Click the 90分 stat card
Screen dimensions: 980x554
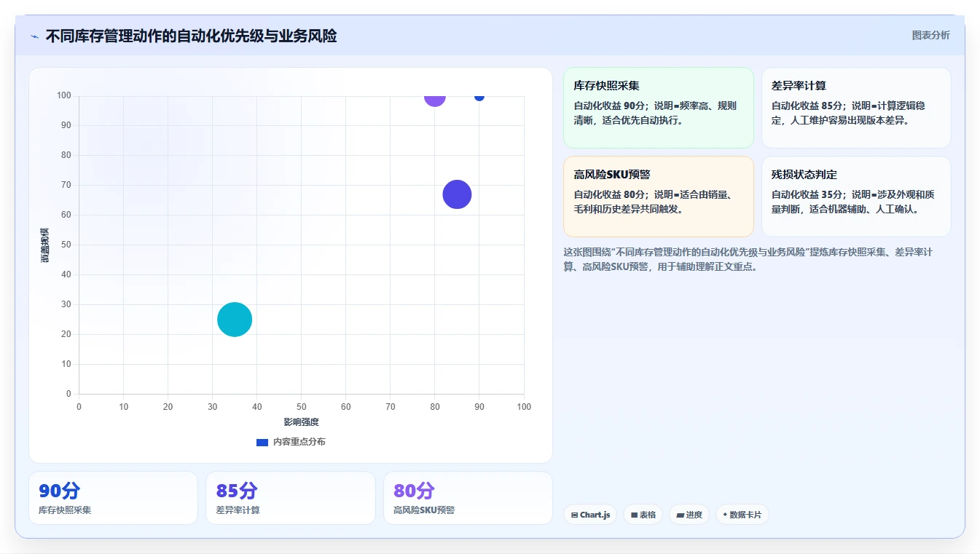(113, 498)
